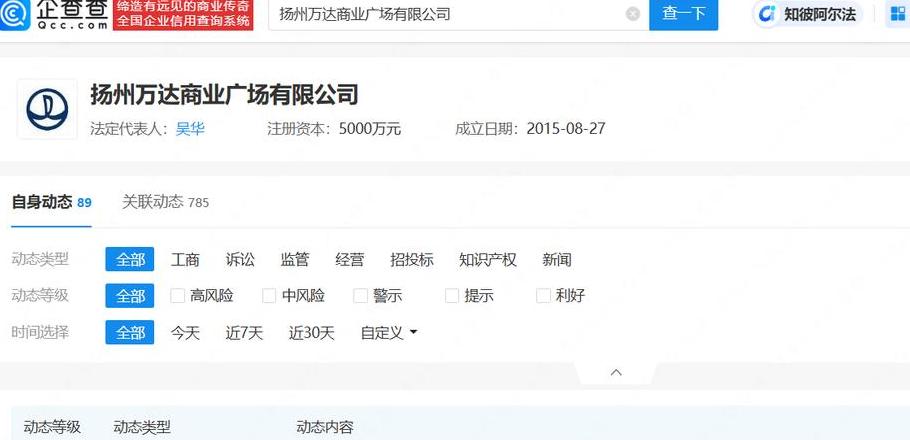Click the 动态等级 table header

[52, 428]
